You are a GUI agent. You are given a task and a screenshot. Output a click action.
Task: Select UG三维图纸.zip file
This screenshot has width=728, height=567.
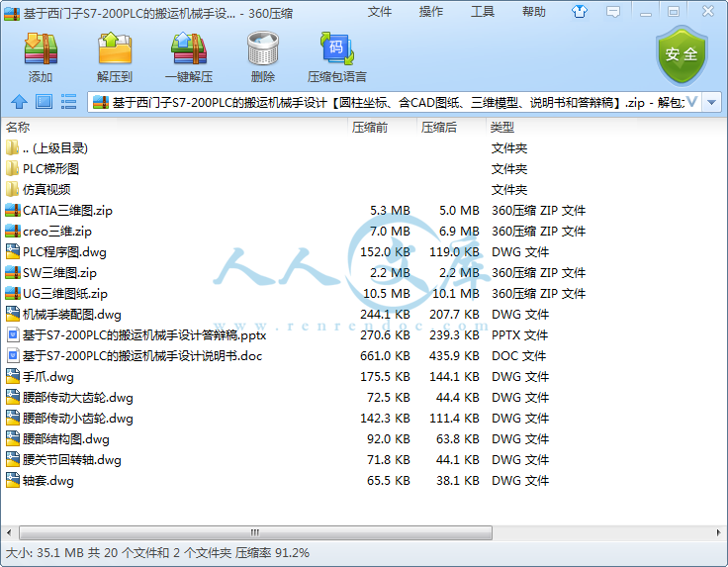tap(65, 294)
